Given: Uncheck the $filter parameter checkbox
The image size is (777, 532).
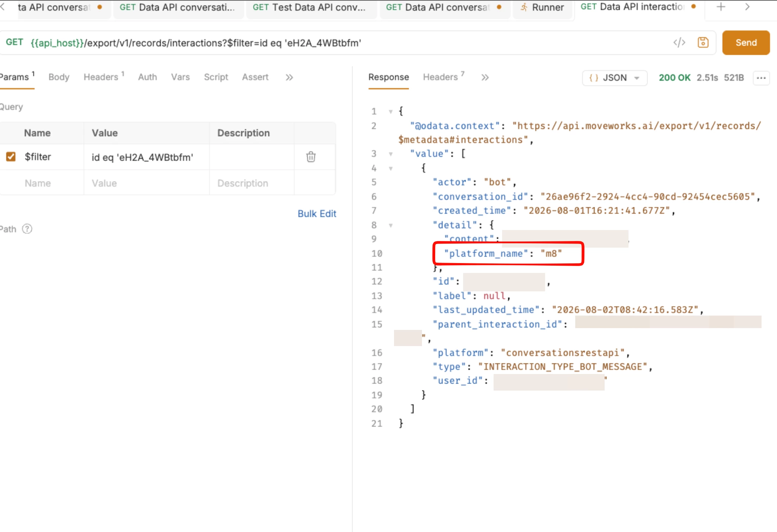Looking at the screenshot, I should (x=11, y=157).
